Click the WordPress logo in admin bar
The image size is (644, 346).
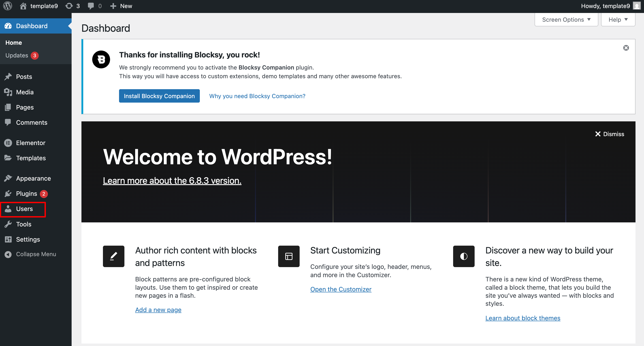click(8, 6)
